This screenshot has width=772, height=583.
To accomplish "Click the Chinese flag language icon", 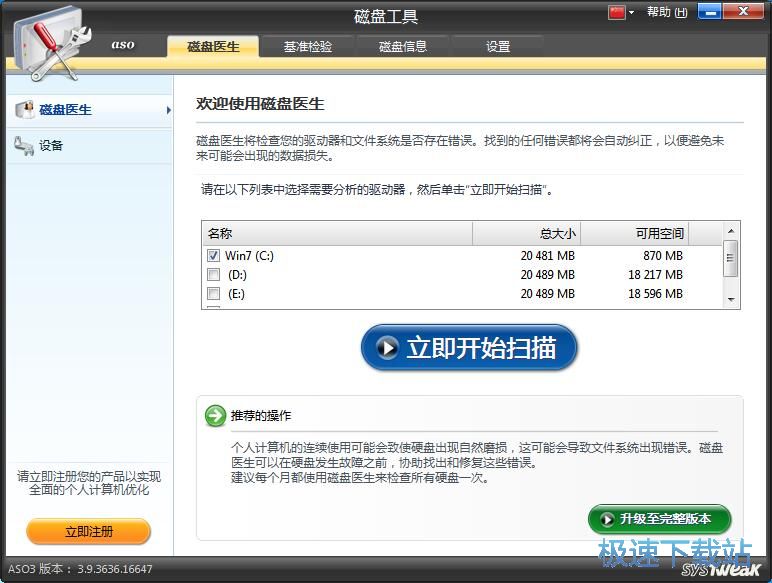I will point(616,12).
